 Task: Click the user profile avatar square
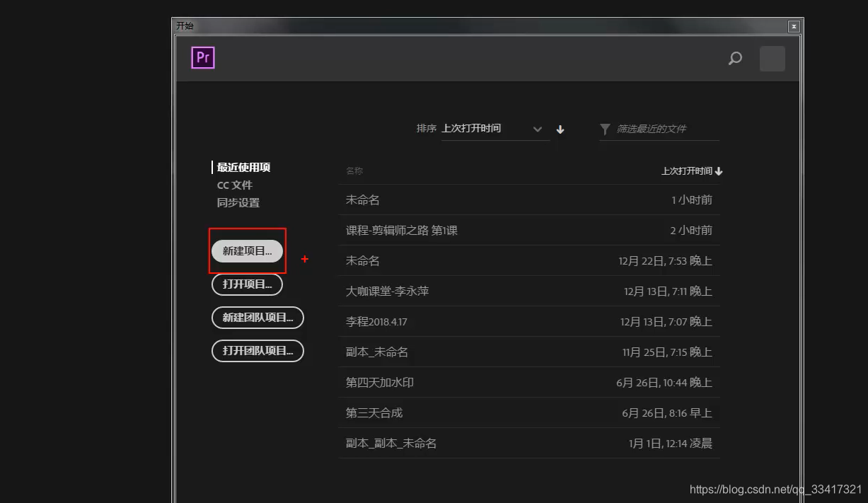tap(772, 59)
